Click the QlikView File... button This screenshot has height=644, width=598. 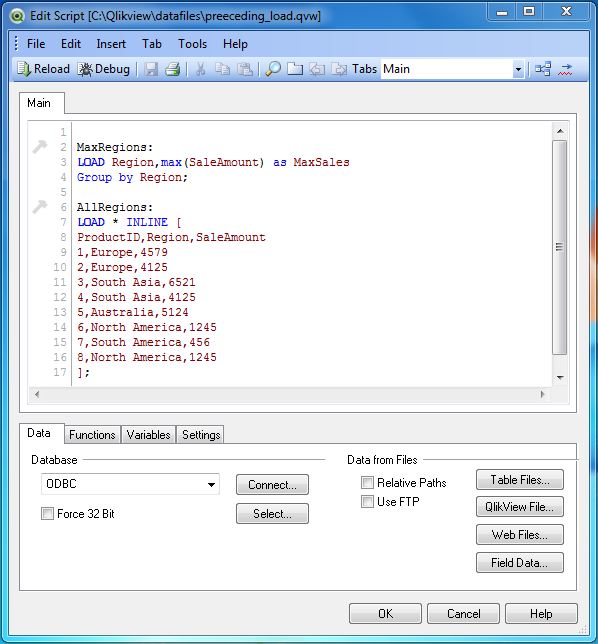coord(520,507)
